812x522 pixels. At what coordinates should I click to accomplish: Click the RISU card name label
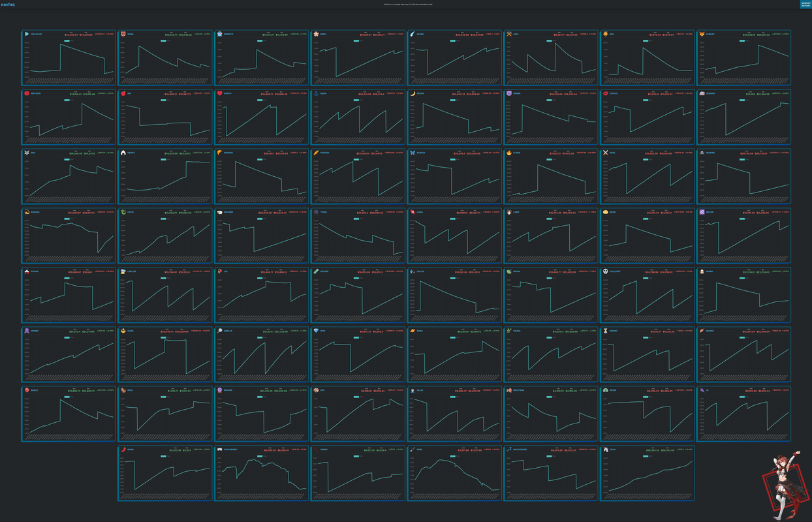pos(130,390)
